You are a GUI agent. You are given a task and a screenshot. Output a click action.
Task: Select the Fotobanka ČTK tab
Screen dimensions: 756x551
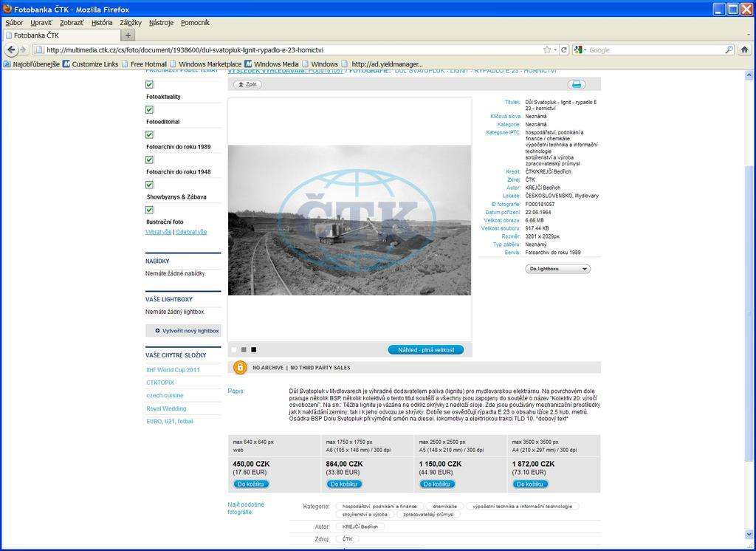(x=61, y=35)
